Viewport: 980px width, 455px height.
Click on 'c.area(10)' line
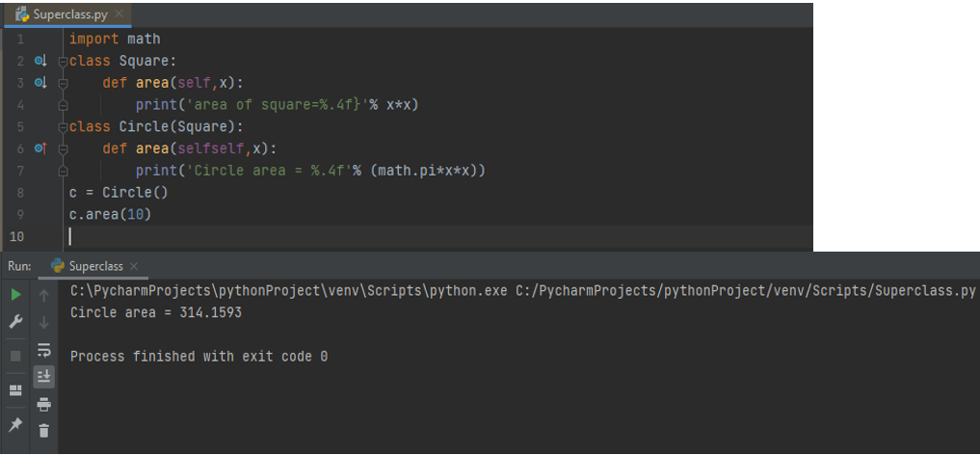110,214
